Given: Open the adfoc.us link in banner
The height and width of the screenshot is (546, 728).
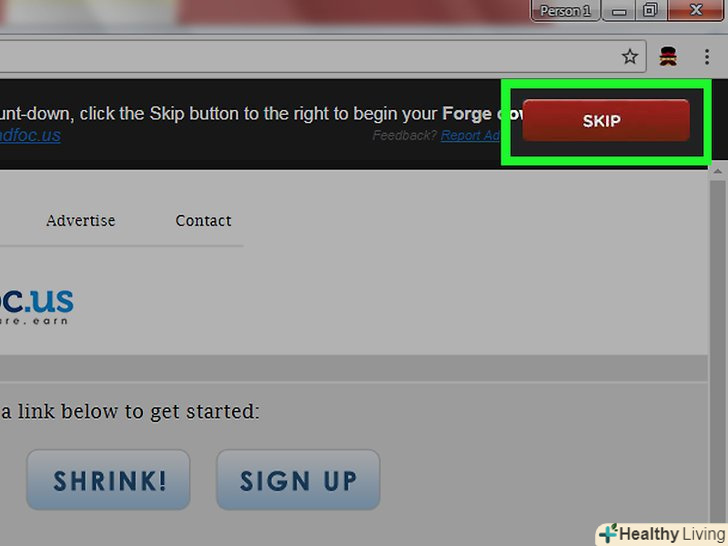Looking at the screenshot, I should click(x=30, y=135).
